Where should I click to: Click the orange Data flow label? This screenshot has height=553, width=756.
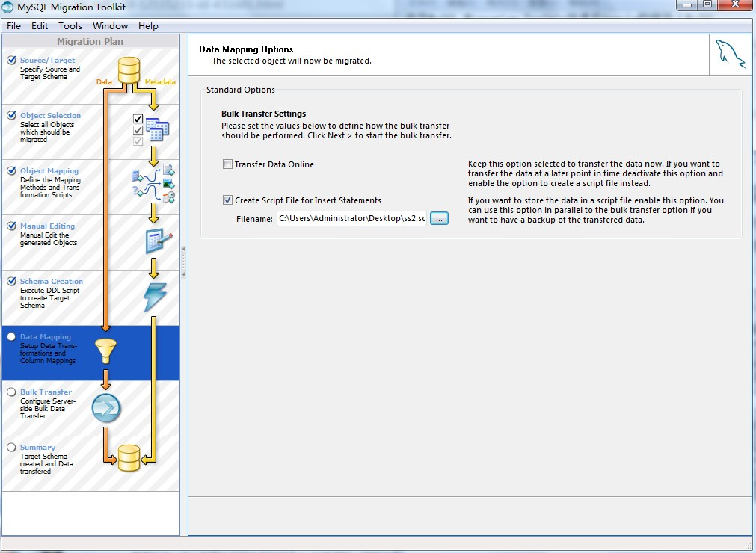[x=104, y=82]
